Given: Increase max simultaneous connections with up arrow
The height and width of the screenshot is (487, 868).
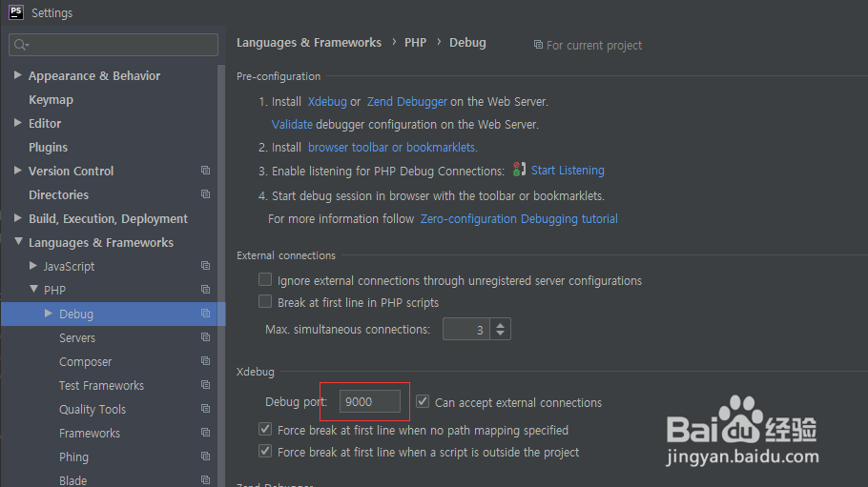Looking at the screenshot, I should [x=501, y=325].
